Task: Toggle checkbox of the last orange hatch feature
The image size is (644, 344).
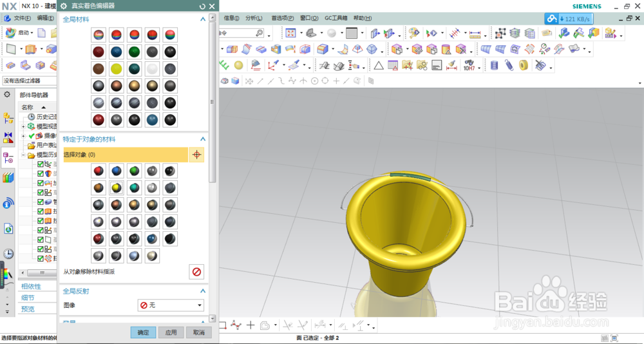Action: (40, 258)
